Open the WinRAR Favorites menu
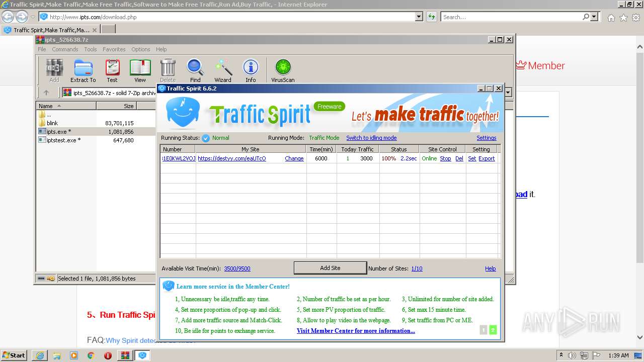The image size is (644, 362). 114,49
